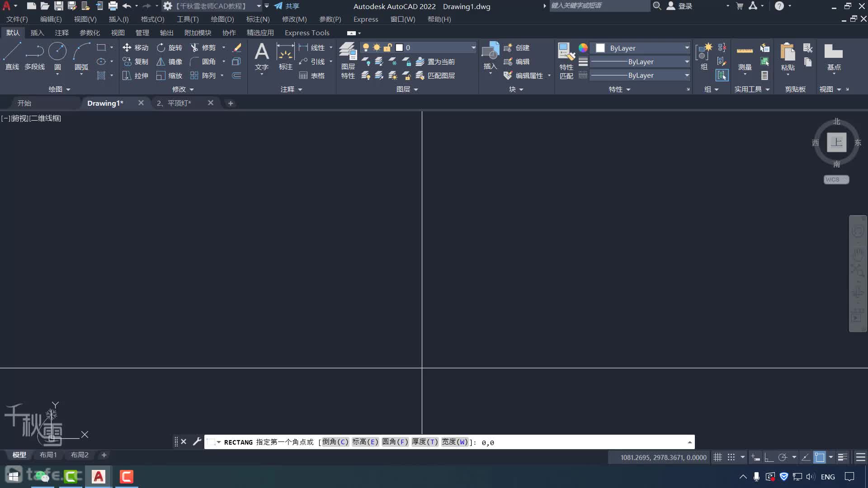Click 共享 (Share) button
The height and width of the screenshot is (488, 868).
[x=287, y=6]
